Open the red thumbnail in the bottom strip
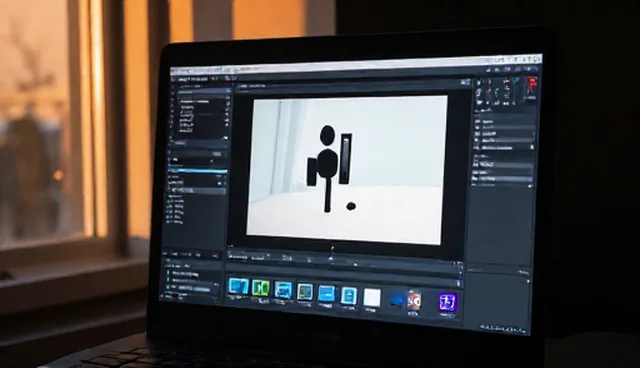Viewport: 640px width, 368px height. coord(414,301)
